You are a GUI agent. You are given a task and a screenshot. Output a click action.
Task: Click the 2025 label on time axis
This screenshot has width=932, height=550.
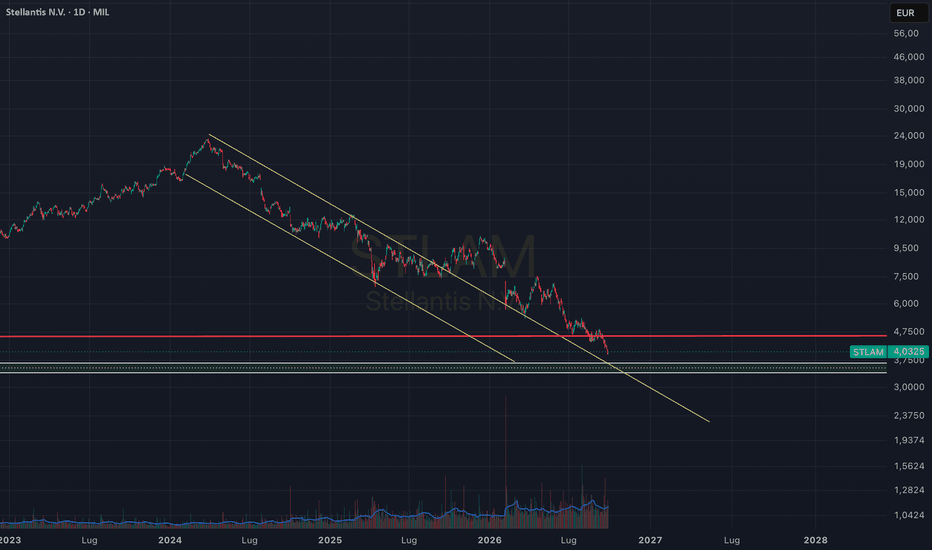pyautogui.click(x=330, y=540)
